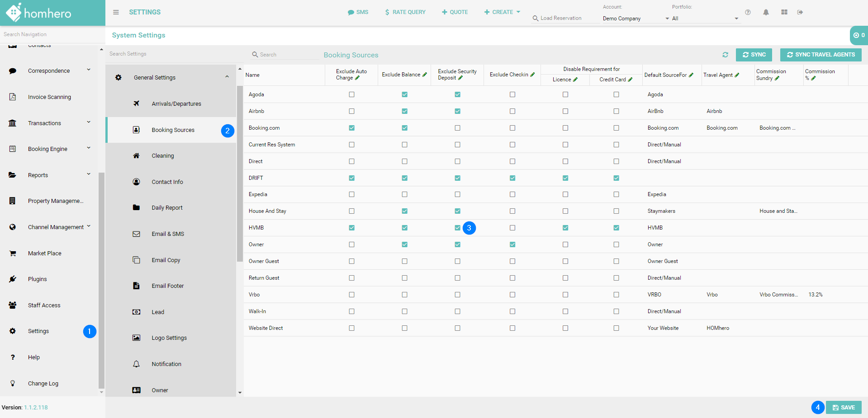
Task: Expand the Portfolio All dropdown
Action: pyautogui.click(x=705, y=19)
